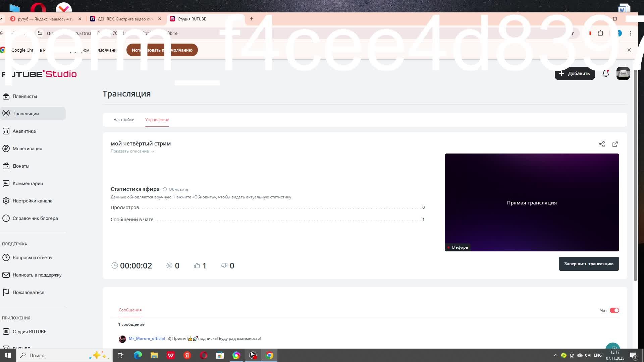Click the share icon on the stream card

pyautogui.click(x=602, y=144)
